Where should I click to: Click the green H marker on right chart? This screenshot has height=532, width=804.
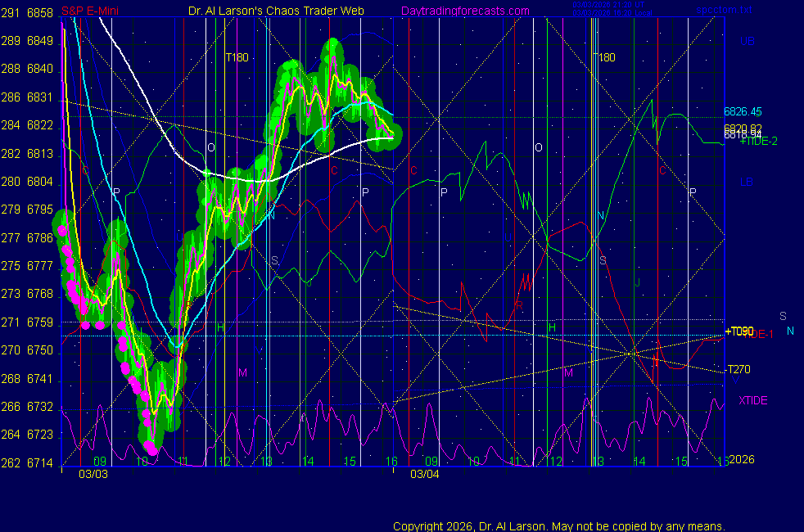pos(552,327)
